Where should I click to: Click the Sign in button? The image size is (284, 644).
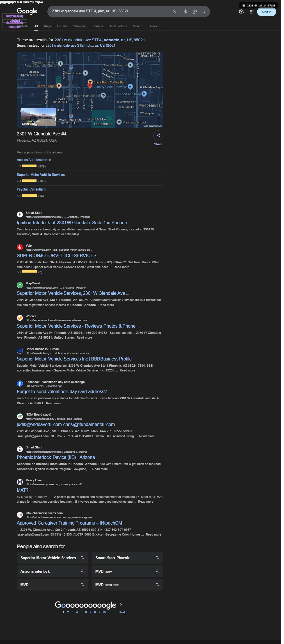click(x=267, y=12)
